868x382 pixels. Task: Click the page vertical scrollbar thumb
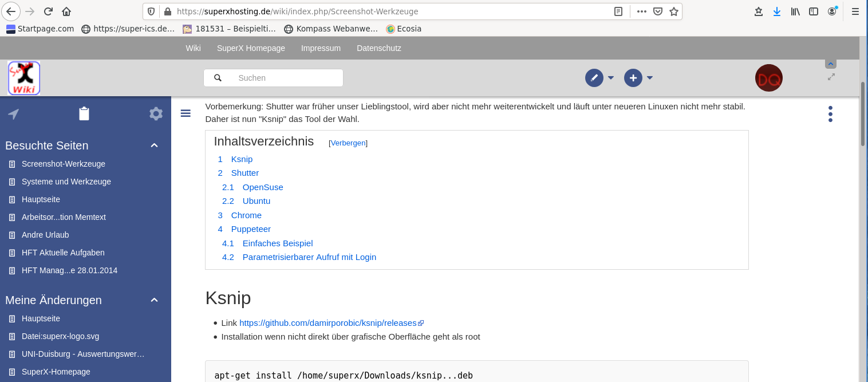point(863,113)
